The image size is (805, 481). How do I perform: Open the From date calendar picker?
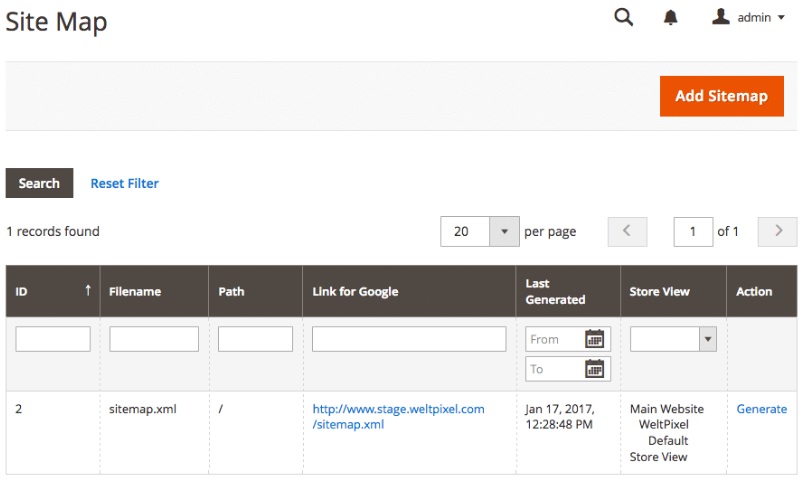coord(595,339)
